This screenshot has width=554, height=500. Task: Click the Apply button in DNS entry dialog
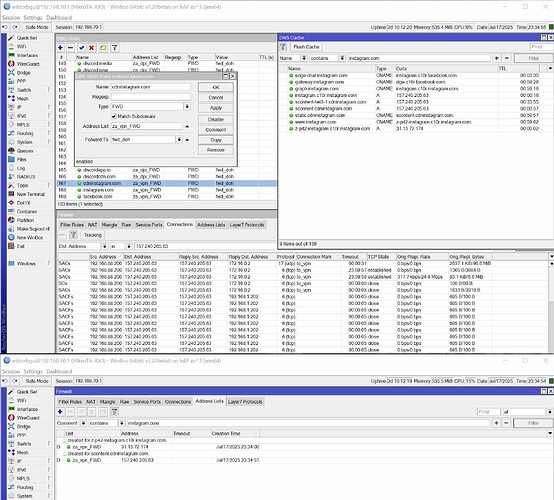216,108
